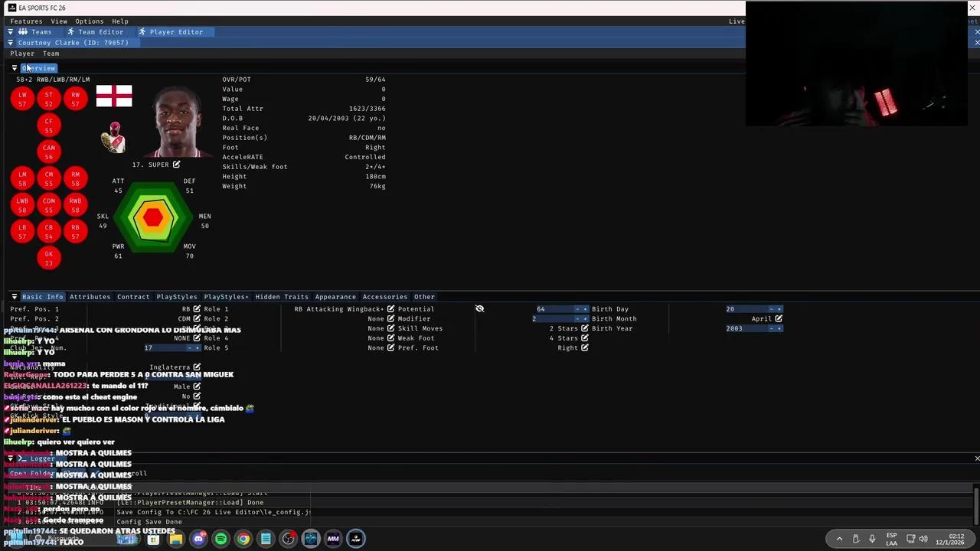Edit the '17. SUPER' jersey name pencil icon
Viewport: 980px width, 551px height.
coord(176,165)
